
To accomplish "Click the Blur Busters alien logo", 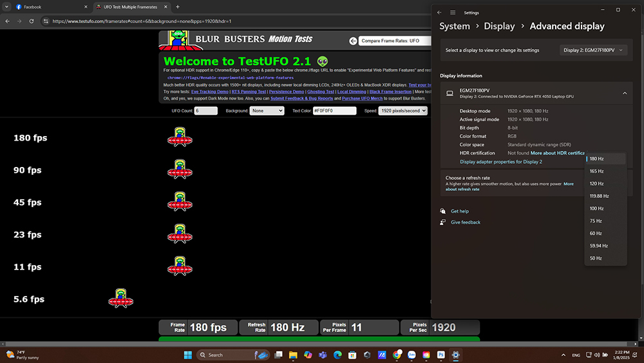I will point(179,40).
